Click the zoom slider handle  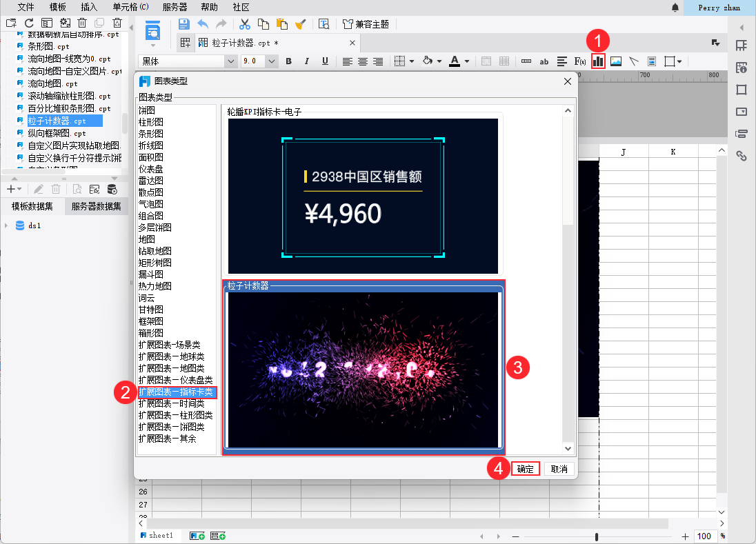click(x=597, y=536)
